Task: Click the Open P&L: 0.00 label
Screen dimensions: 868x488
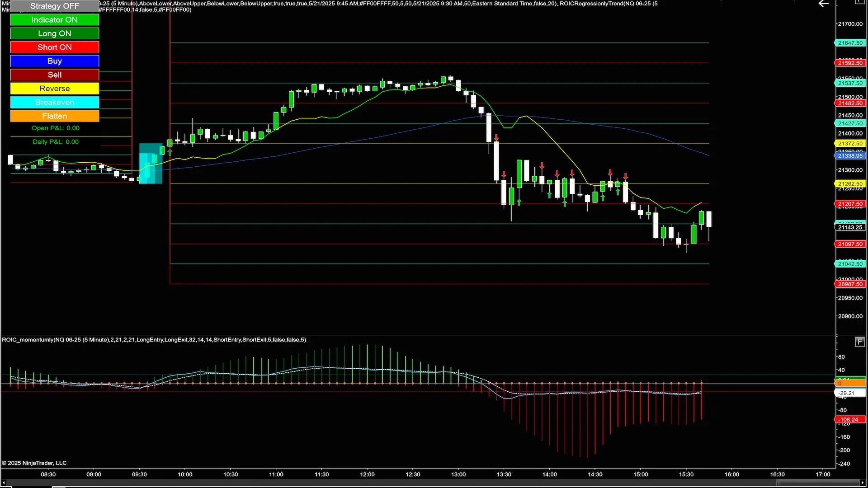Action: pyautogui.click(x=55, y=128)
